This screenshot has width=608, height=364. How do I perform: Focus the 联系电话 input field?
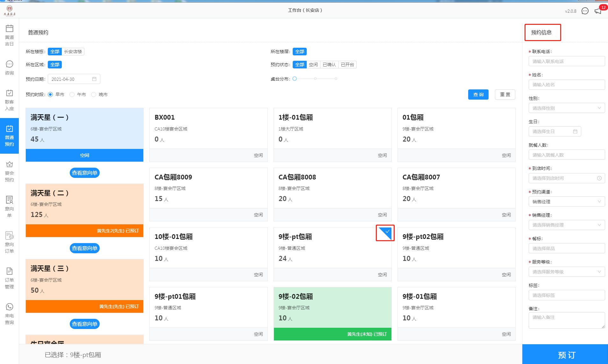567,61
